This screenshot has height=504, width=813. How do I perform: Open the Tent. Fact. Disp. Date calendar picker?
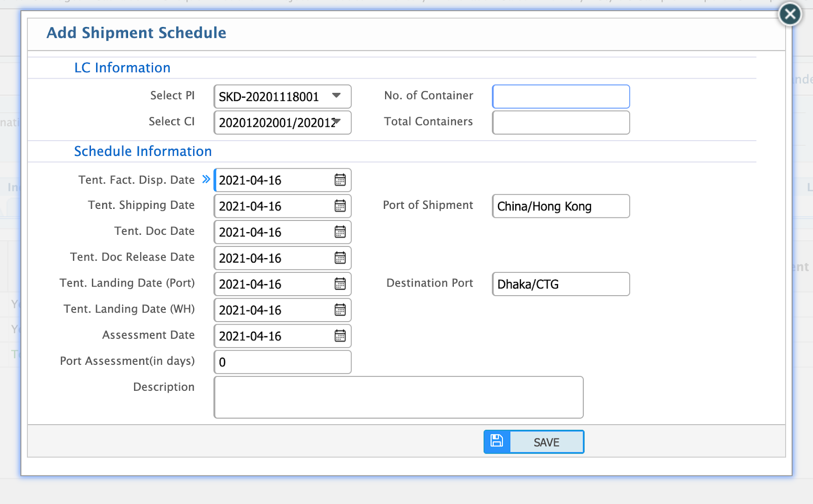(x=340, y=180)
